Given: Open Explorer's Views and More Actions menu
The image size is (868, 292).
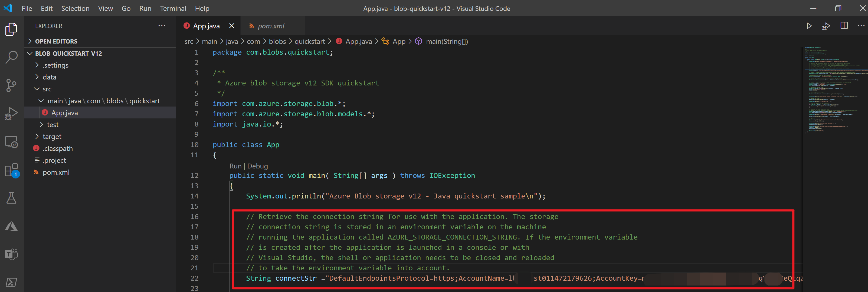Looking at the screenshot, I should point(162,26).
